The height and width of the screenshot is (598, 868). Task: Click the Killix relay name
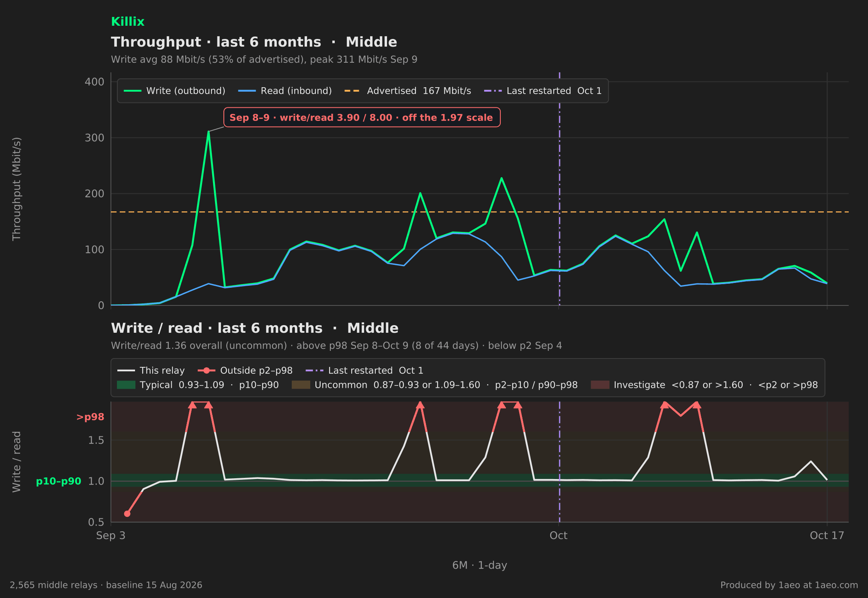click(x=127, y=22)
